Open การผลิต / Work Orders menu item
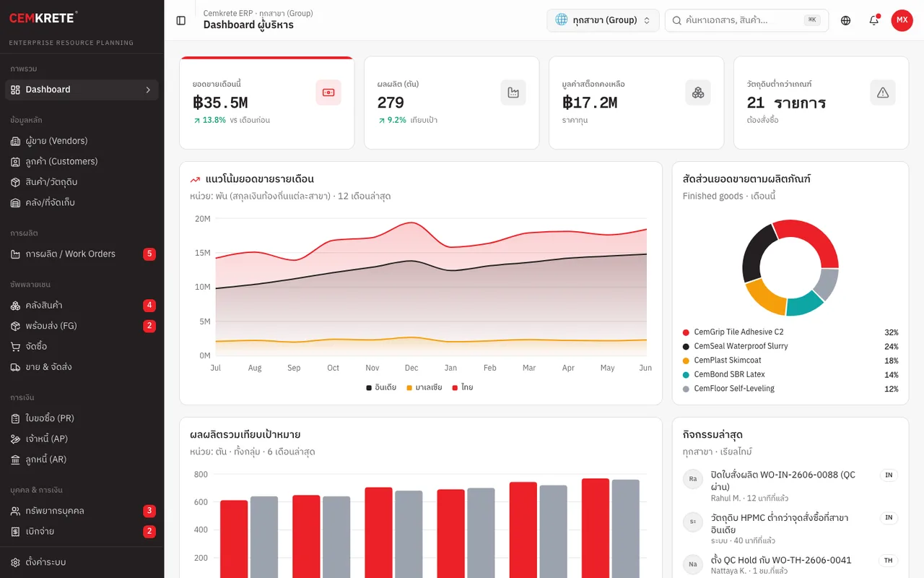The width and height of the screenshot is (924, 578). click(82, 254)
